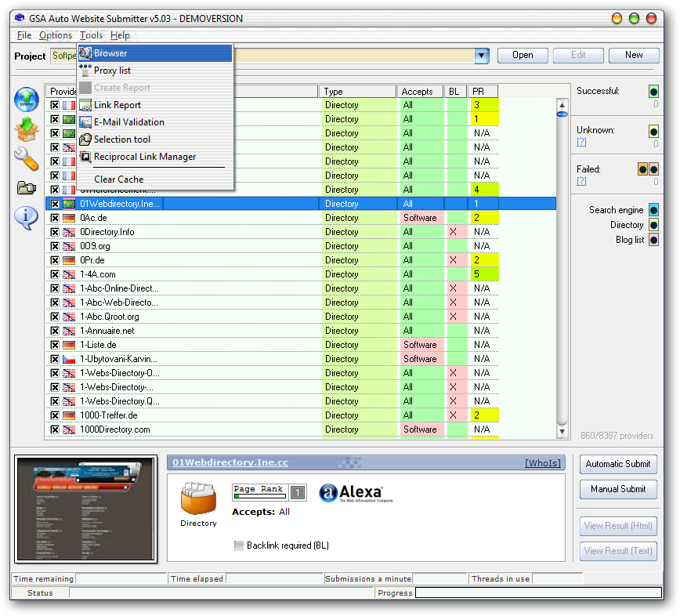This screenshot has width=680, height=616.
Task: Click the GSA app icon in title bar
Action: click(20, 18)
